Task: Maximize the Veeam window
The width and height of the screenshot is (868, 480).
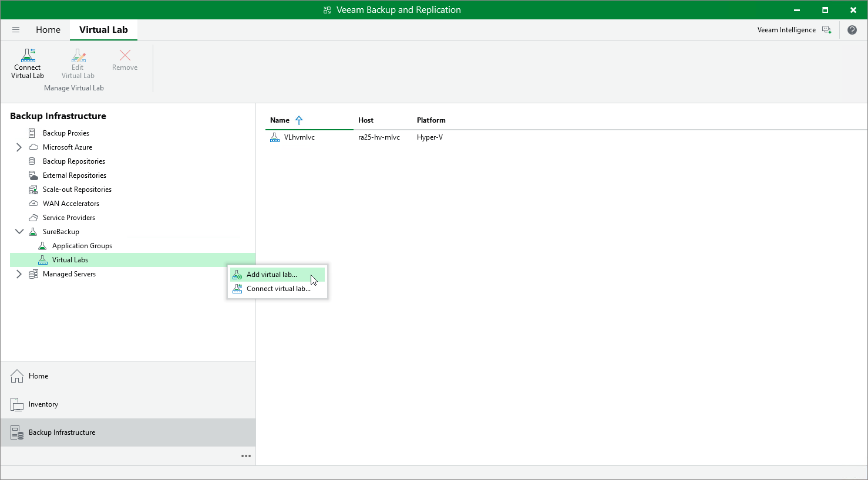Action: (x=825, y=10)
